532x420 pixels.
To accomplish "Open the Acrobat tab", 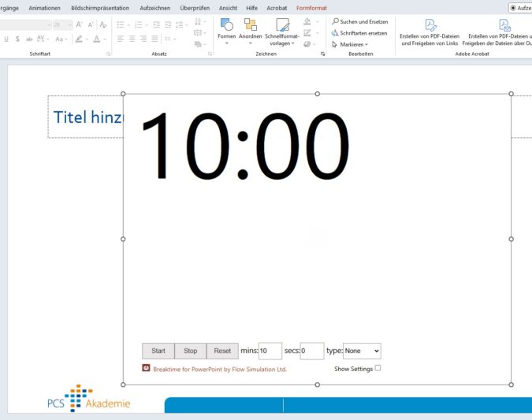I will [277, 8].
